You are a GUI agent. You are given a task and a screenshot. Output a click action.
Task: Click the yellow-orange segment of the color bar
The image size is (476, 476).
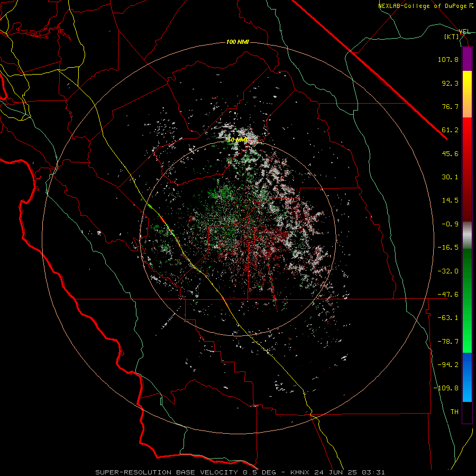(467, 94)
